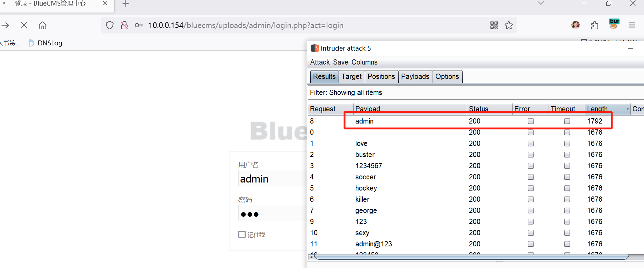
Task: Click the Burp extension toolbar icon
Action: pyautogui.click(x=614, y=24)
